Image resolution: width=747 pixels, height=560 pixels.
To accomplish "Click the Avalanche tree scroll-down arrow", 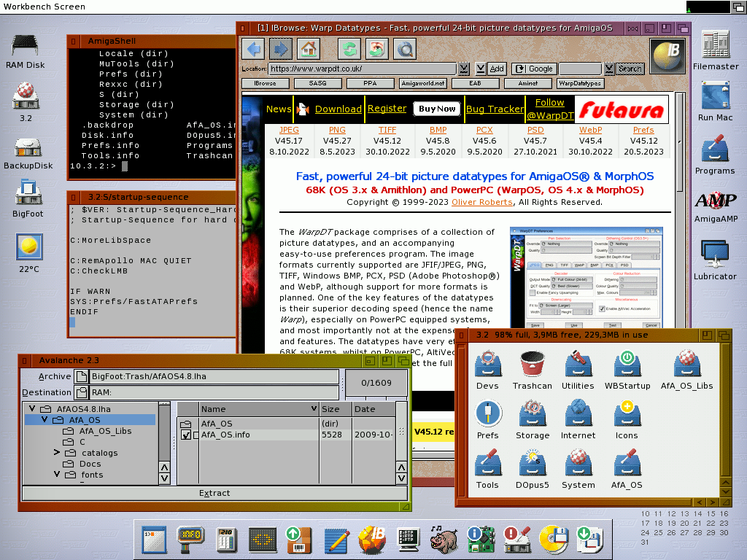I will point(164,478).
